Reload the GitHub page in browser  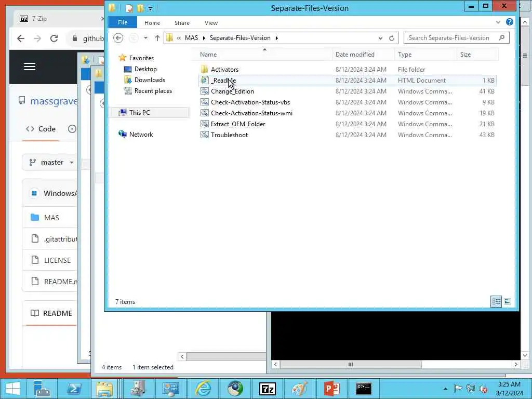(54, 38)
